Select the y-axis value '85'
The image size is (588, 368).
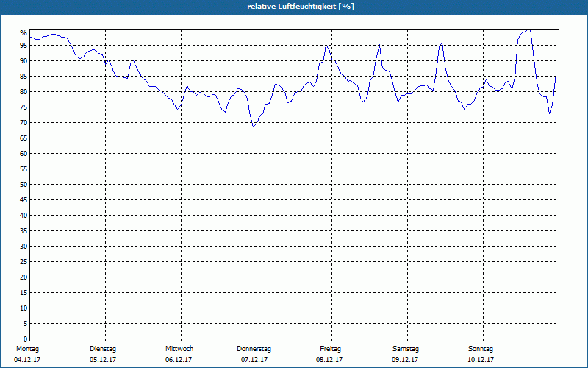click(24, 77)
